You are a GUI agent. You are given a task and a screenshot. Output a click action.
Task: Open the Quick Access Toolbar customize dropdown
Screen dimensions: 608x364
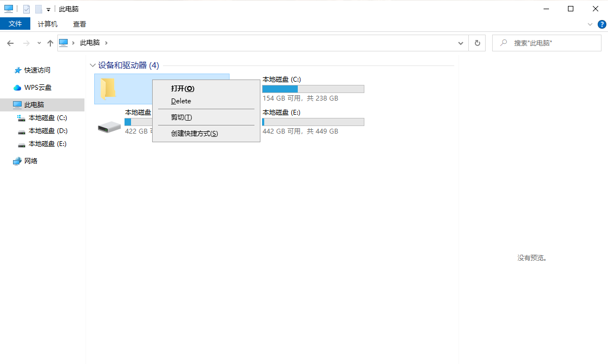tap(48, 10)
